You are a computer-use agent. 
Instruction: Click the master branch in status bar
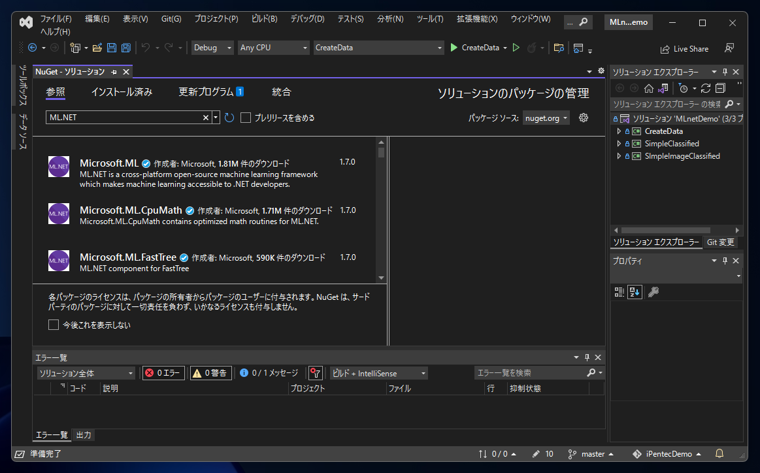pyautogui.click(x=591, y=454)
